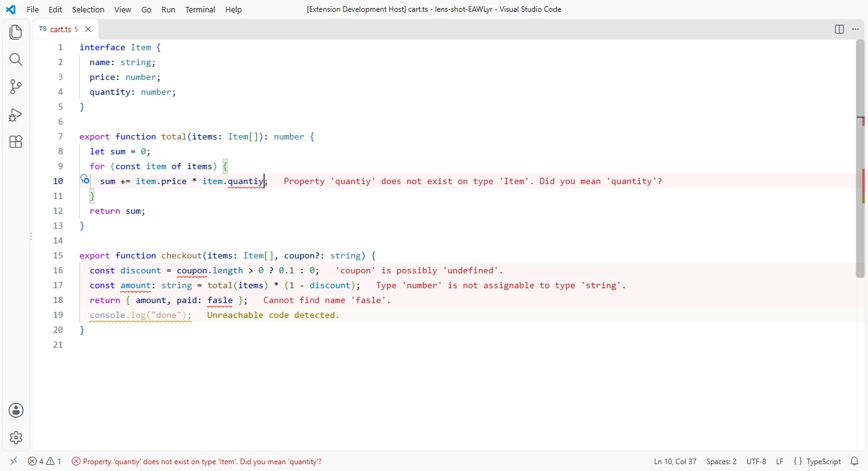This screenshot has width=868, height=471.
Task: Open the Search view in activity bar
Action: (16, 59)
